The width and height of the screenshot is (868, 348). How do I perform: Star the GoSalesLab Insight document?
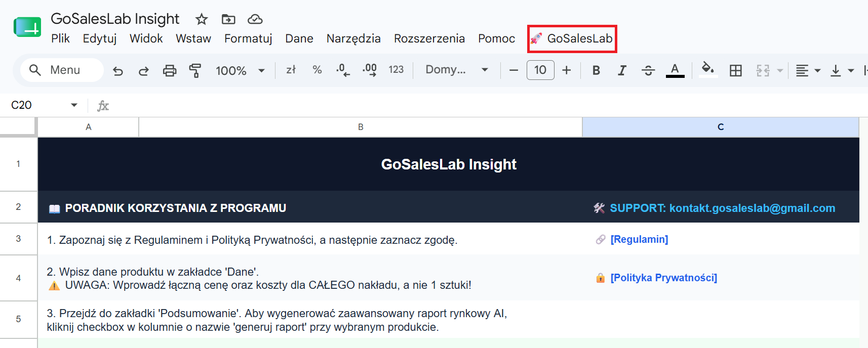coord(202,19)
